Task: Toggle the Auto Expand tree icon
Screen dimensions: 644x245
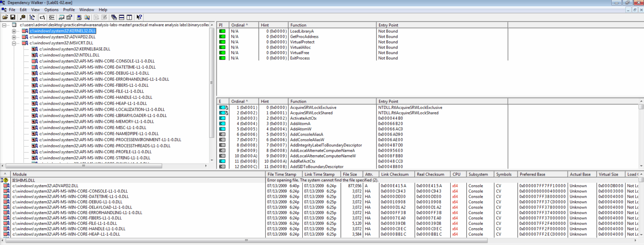Action: click(31, 17)
